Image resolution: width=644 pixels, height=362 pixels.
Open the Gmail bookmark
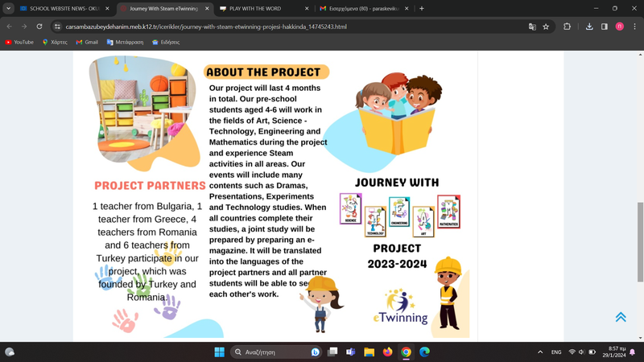87,42
